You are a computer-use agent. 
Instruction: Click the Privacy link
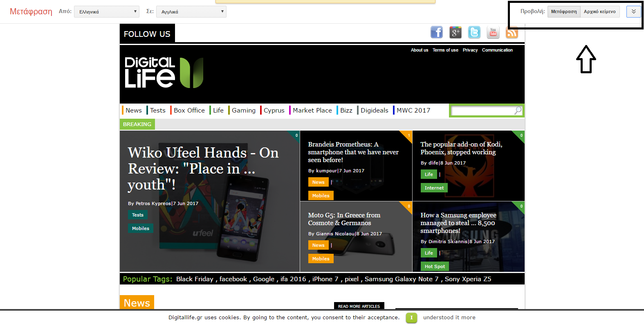(x=470, y=50)
